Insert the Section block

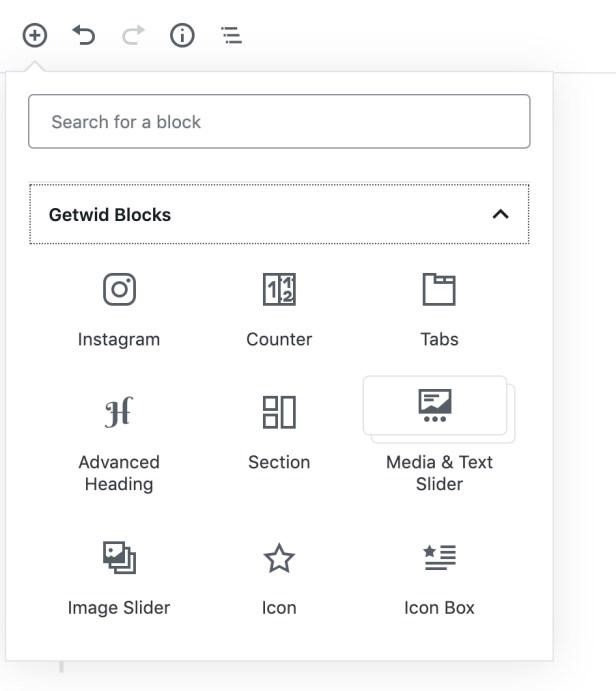click(x=279, y=434)
